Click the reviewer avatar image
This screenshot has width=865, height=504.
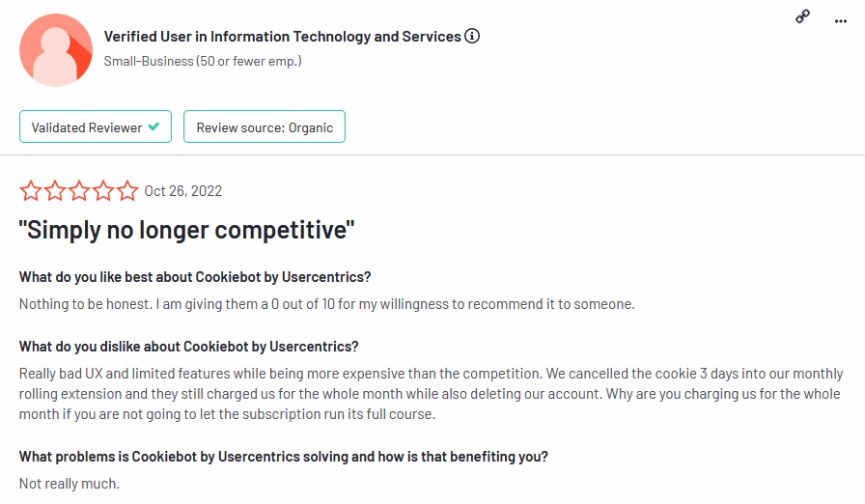click(x=56, y=50)
